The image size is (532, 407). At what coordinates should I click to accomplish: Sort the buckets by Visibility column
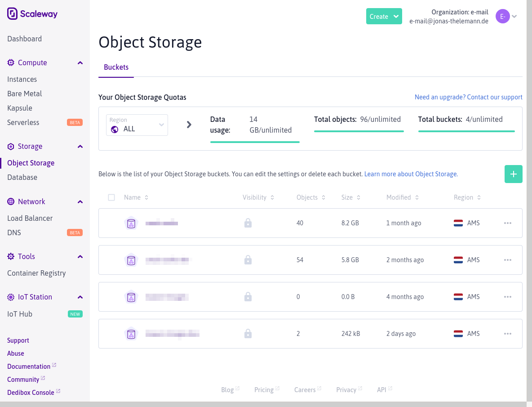point(258,197)
